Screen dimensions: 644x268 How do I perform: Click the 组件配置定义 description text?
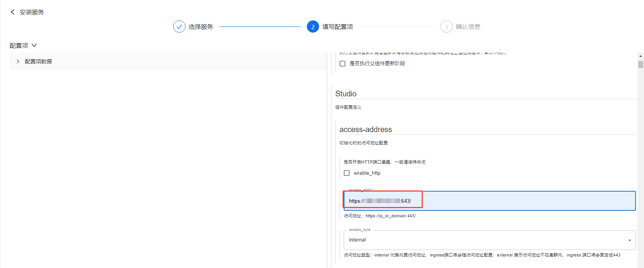point(348,107)
